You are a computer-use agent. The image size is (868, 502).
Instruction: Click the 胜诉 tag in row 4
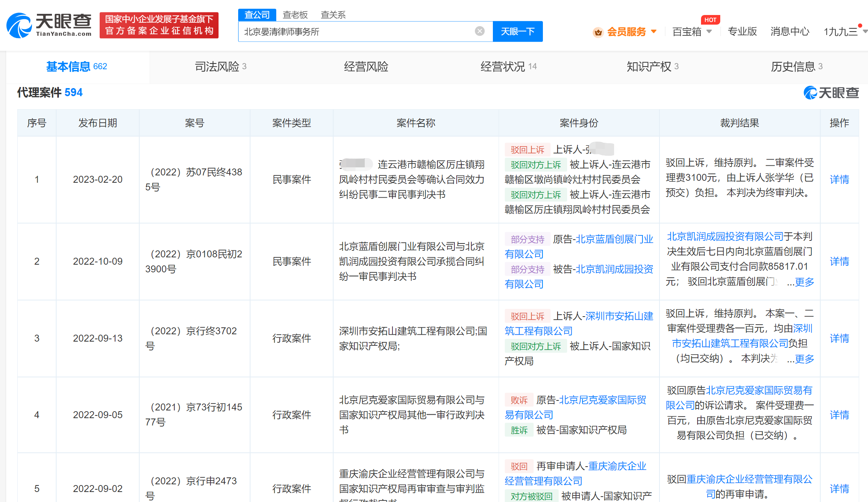pyautogui.click(x=519, y=430)
